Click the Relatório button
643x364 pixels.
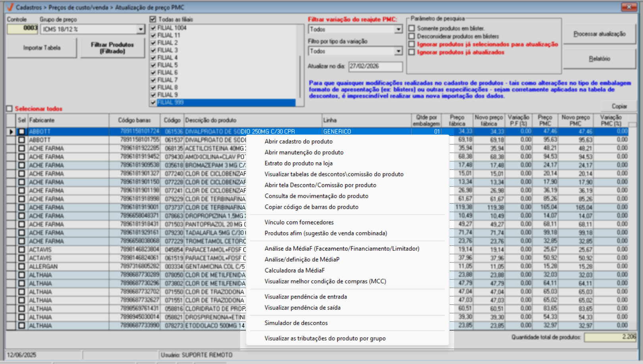coord(599,59)
